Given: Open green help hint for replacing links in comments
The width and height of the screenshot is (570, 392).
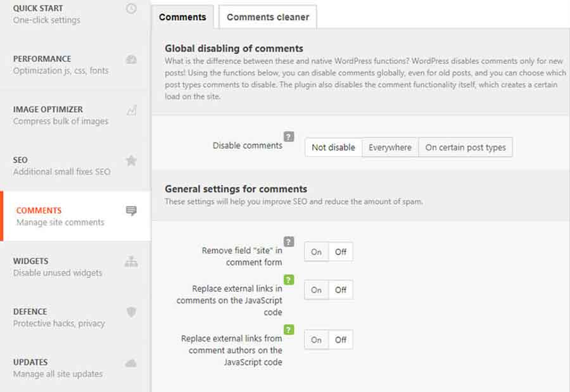Looking at the screenshot, I should [x=289, y=280].
